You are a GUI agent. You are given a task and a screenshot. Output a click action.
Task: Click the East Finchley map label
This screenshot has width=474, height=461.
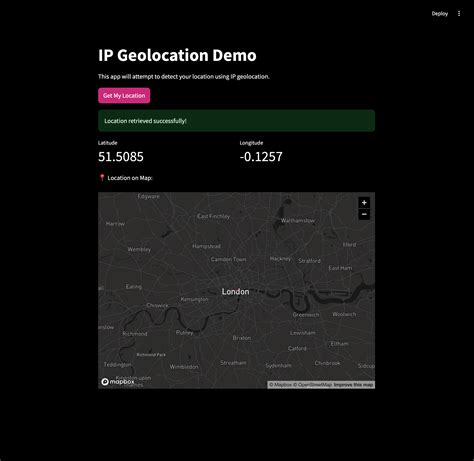pyautogui.click(x=213, y=216)
